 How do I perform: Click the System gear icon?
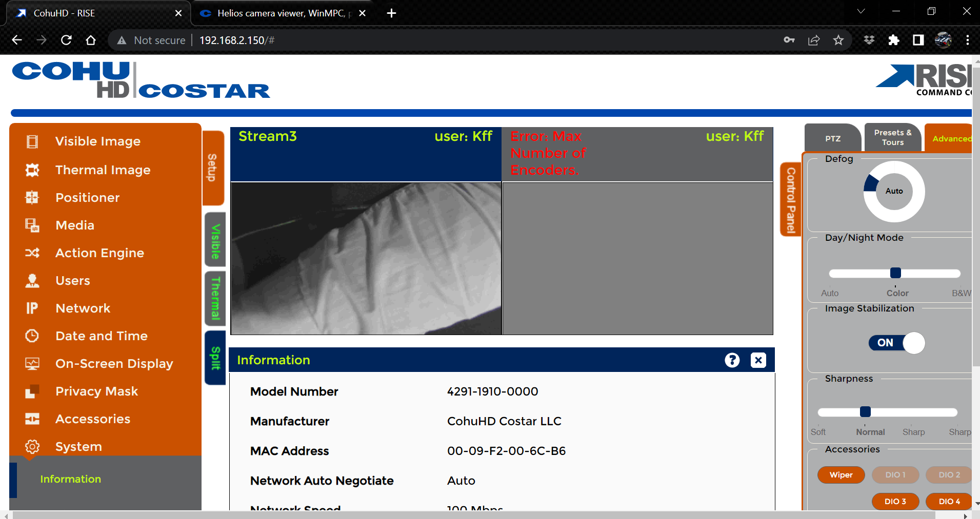click(32, 447)
